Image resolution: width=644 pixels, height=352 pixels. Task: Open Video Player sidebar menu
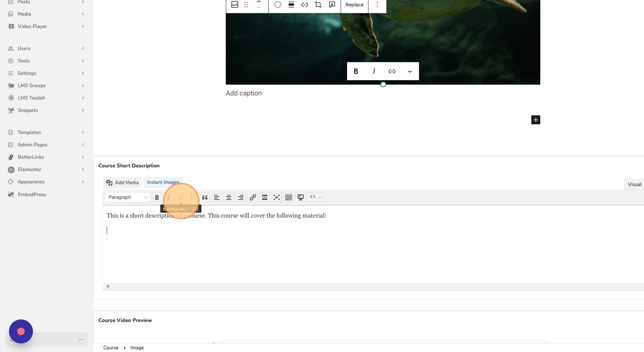click(x=32, y=26)
